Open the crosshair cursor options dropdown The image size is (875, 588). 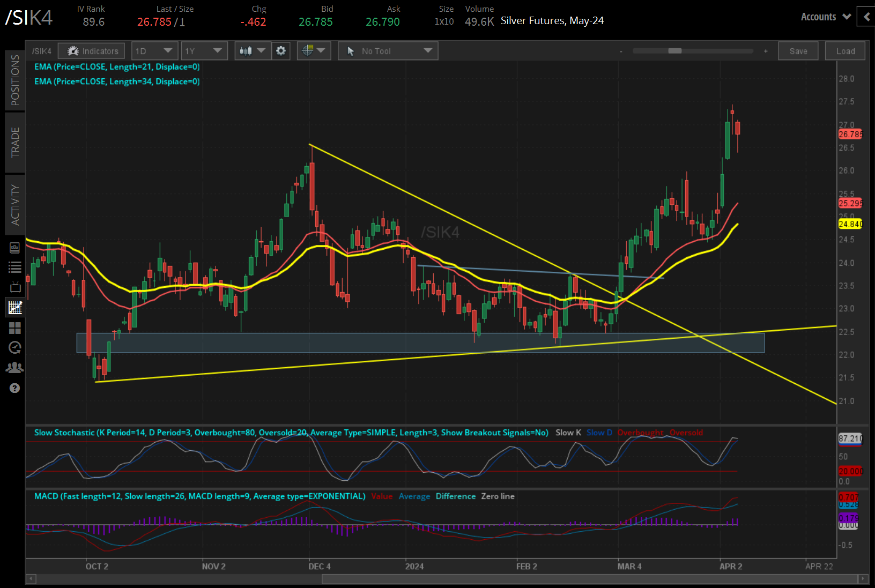[314, 51]
